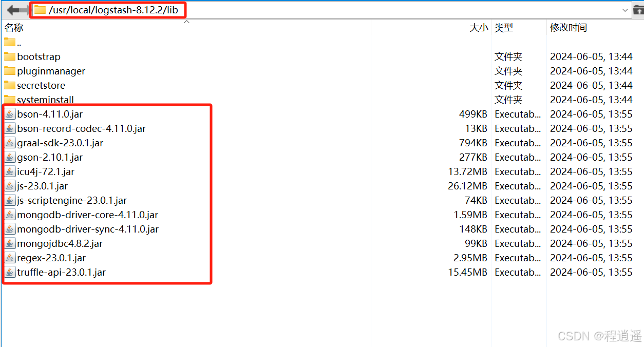Select the pluginmanager folder name
644x347 pixels.
(x=51, y=71)
